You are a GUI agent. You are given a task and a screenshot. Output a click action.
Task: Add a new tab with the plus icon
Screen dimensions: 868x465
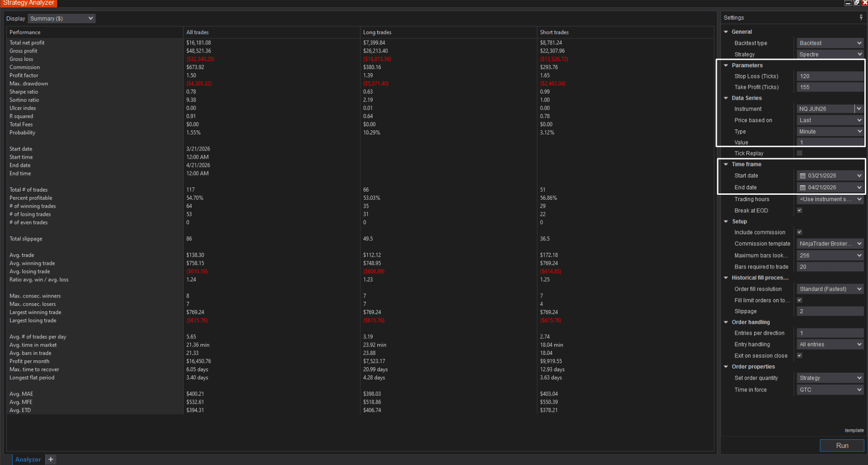coord(51,459)
